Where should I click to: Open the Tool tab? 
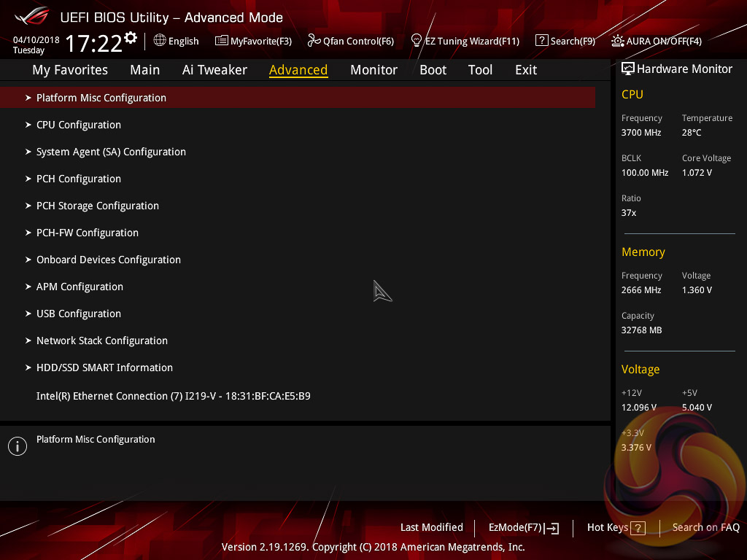point(480,70)
